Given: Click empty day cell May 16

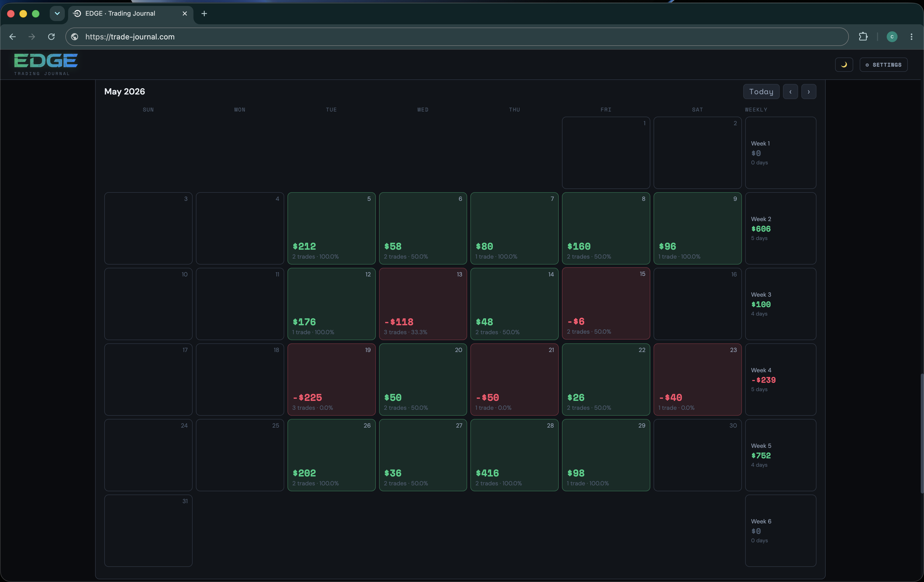Looking at the screenshot, I should 697,304.
